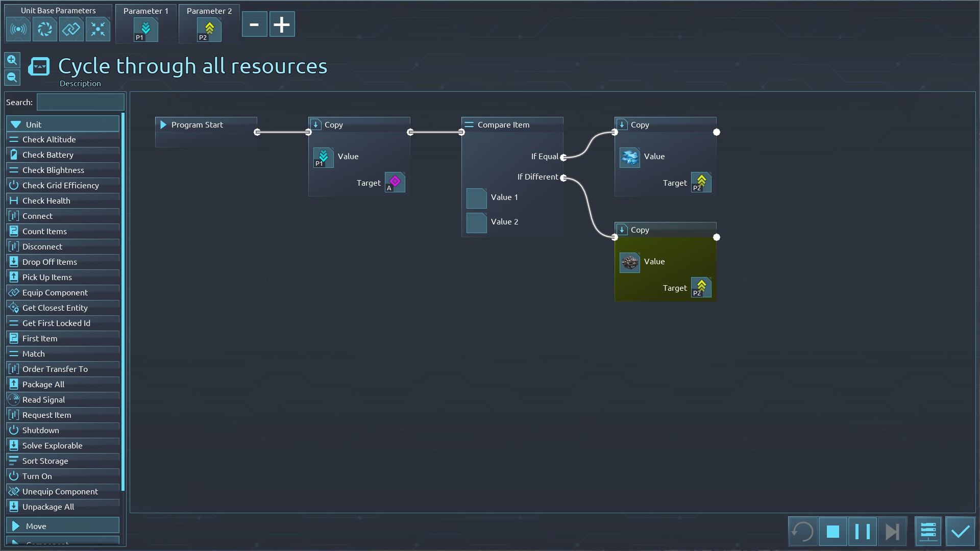Click the metal ore Value icon
This screenshot has width=980, height=551.
(629, 262)
